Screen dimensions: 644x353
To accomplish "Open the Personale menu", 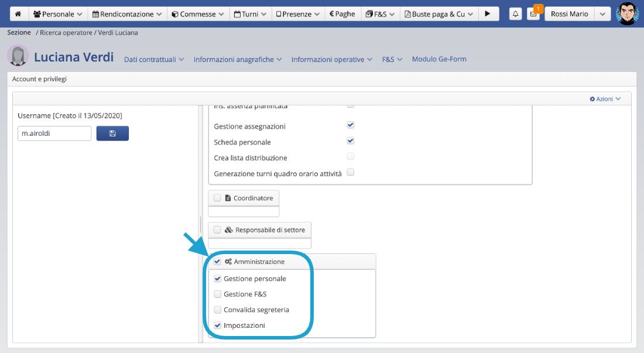I will (58, 14).
